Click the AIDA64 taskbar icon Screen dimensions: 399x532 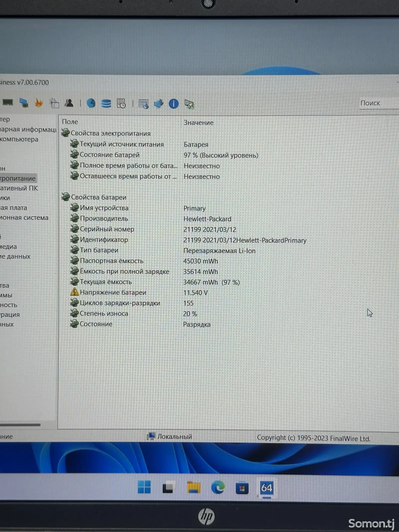click(267, 488)
